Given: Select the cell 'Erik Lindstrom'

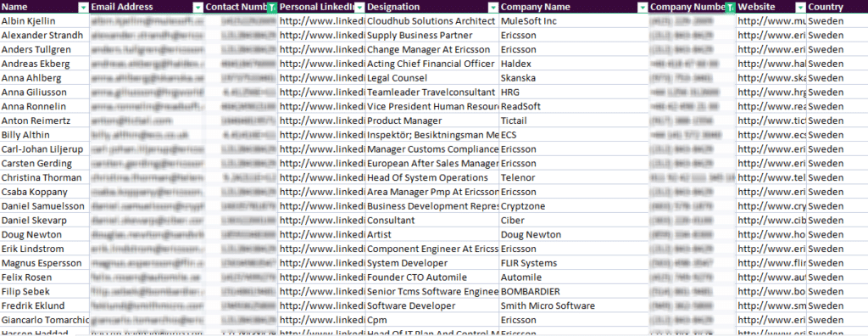Looking at the screenshot, I should (x=44, y=249).
